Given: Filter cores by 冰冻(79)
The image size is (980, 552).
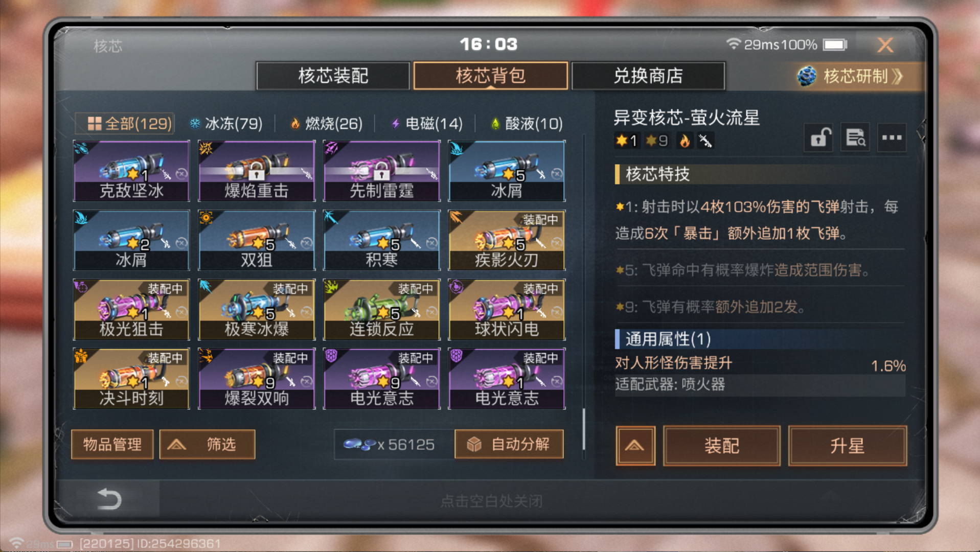Looking at the screenshot, I should pyautogui.click(x=225, y=124).
